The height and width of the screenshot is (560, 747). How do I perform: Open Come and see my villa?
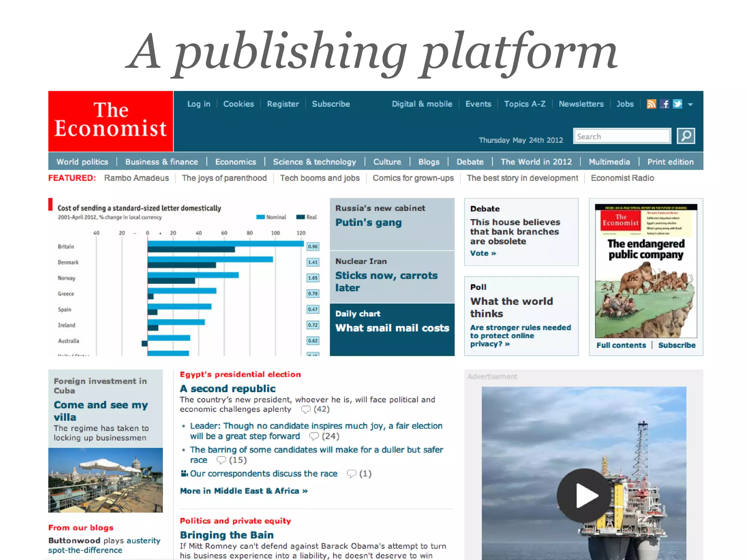(101, 411)
